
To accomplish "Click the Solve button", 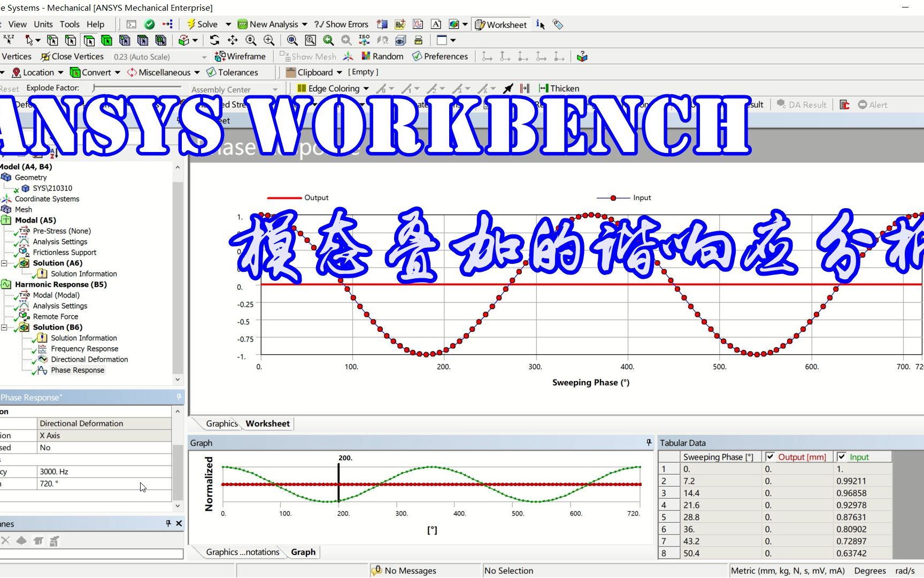I will (202, 24).
